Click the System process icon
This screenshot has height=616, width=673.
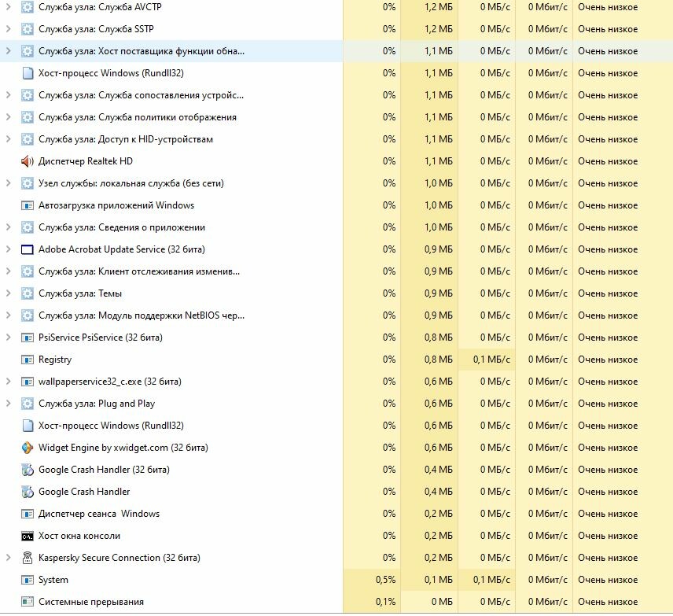pyautogui.click(x=27, y=580)
